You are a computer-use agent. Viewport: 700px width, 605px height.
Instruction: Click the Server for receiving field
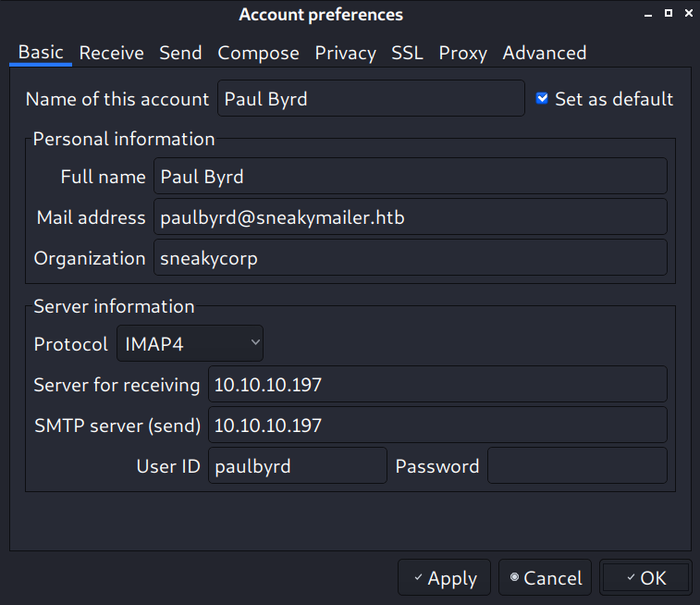pos(436,384)
